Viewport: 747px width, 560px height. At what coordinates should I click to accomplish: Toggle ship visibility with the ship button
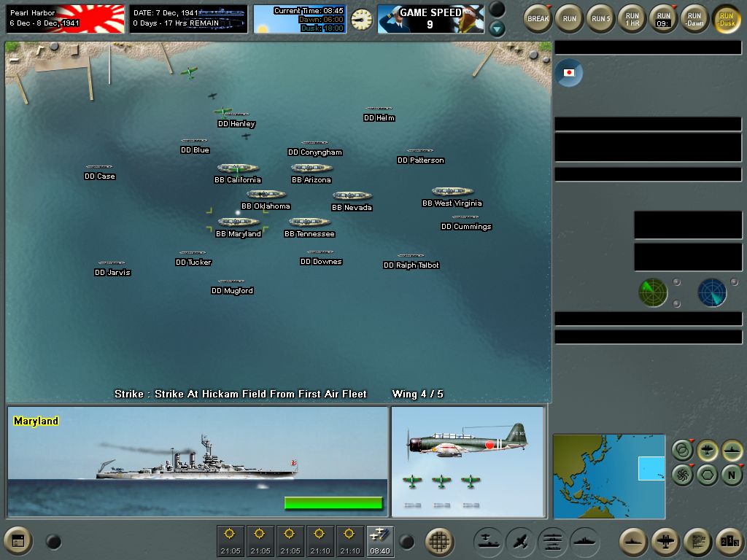[732, 450]
